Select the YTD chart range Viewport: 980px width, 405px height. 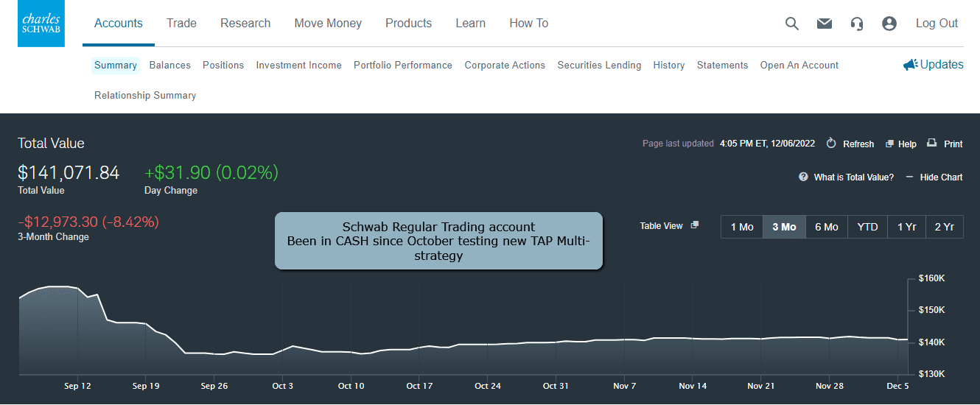tap(867, 227)
